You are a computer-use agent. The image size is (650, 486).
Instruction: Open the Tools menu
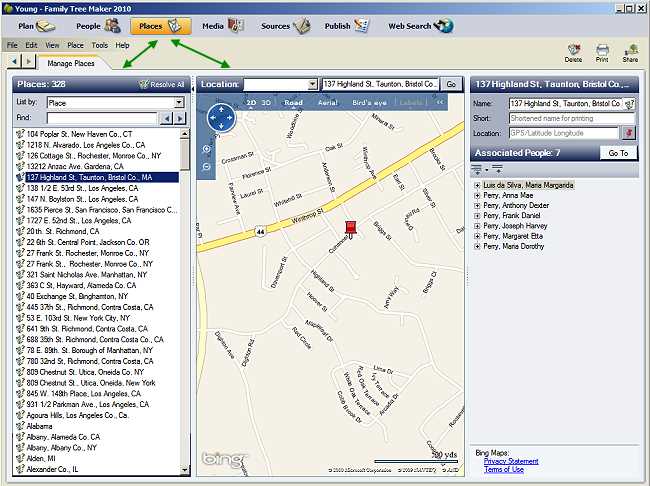coord(99,45)
